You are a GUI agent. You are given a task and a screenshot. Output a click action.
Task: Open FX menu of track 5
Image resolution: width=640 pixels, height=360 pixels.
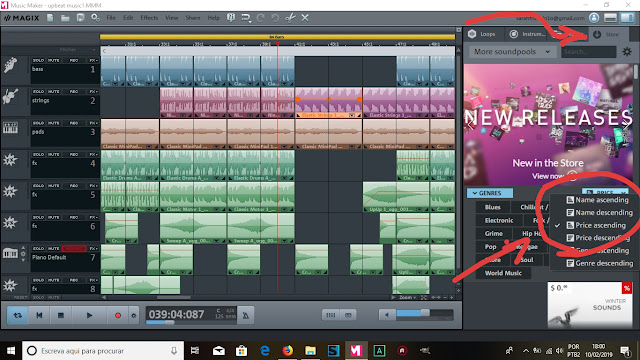pyautogui.click(x=93, y=186)
